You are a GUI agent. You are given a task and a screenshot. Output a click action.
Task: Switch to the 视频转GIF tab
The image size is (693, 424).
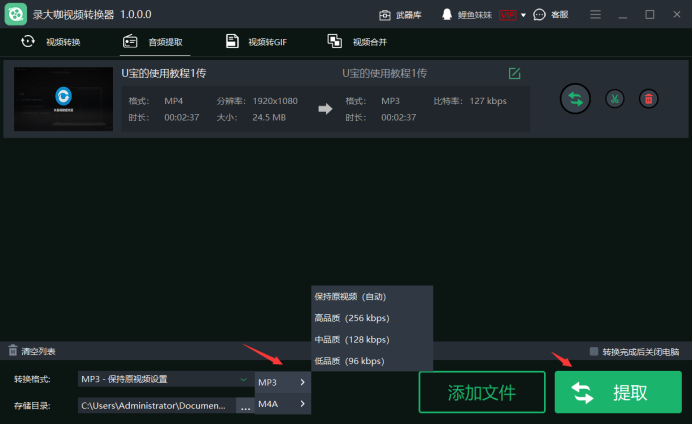pyautogui.click(x=256, y=42)
